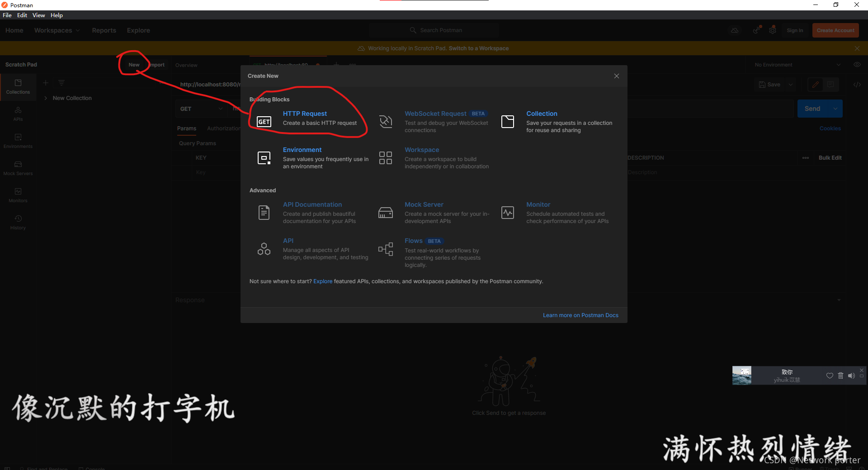Screen dimensions: 868x470
Task: Click the Mock Server icon in dialog
Action: 386,213
